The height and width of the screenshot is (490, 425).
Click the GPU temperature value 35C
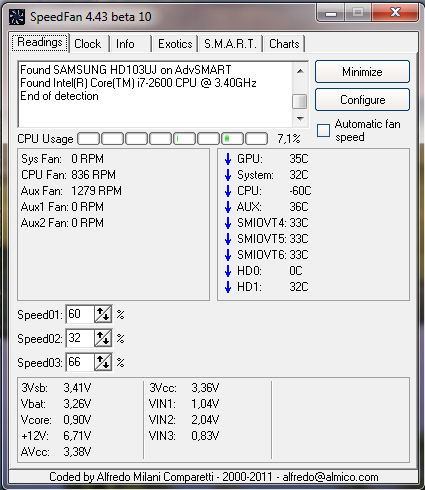tap(299, 159)
